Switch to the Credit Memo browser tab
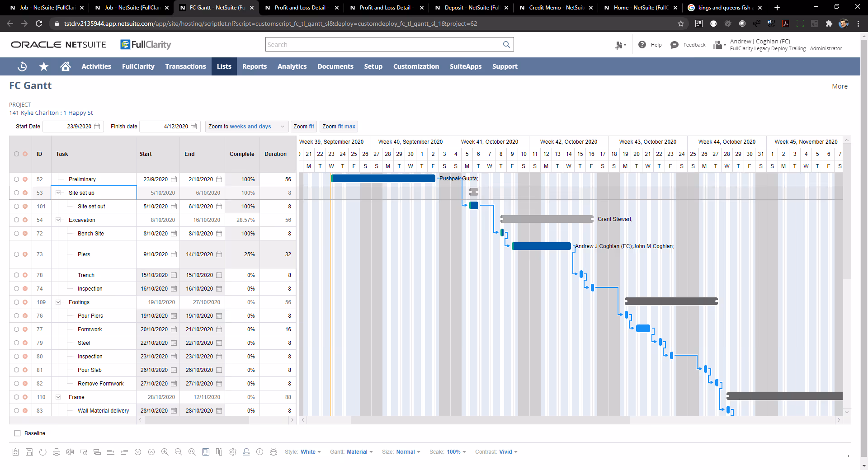This screenshot has width=868, height=470. pyautogui.click(x=556, y=8)
